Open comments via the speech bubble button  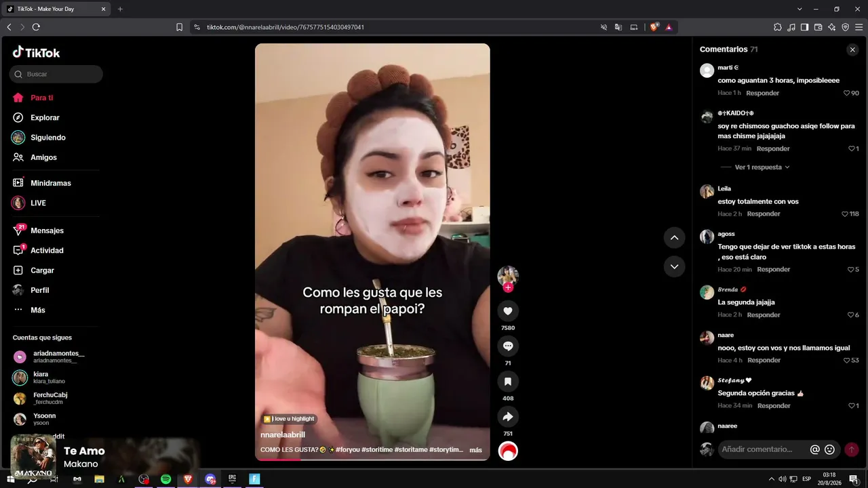tap(508, 346)
